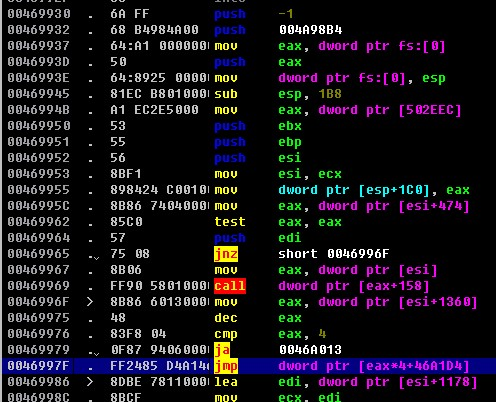Click the 'test' mnemonic
This screenshot has width=496, height=402.
point(230,222)
